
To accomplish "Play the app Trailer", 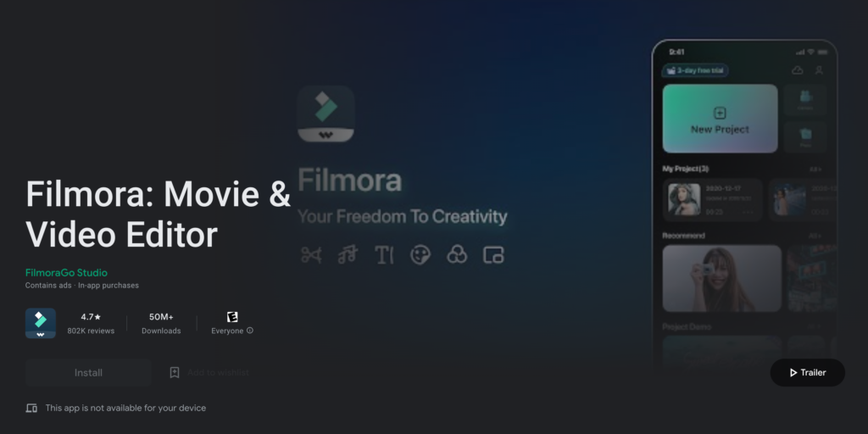I will click(807, 373).
